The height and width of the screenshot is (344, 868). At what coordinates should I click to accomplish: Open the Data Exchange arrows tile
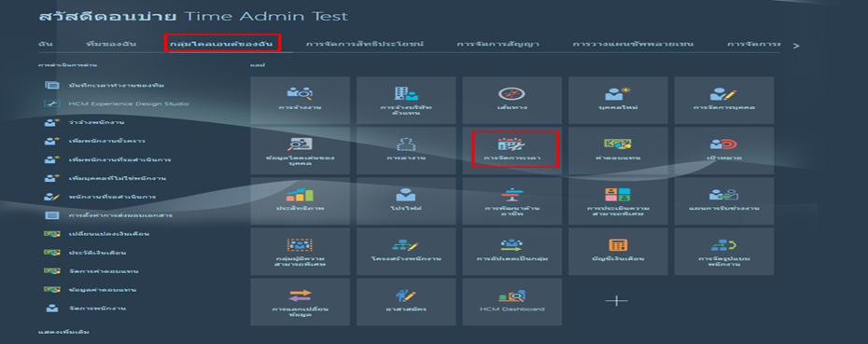click(x=300, y=302)
